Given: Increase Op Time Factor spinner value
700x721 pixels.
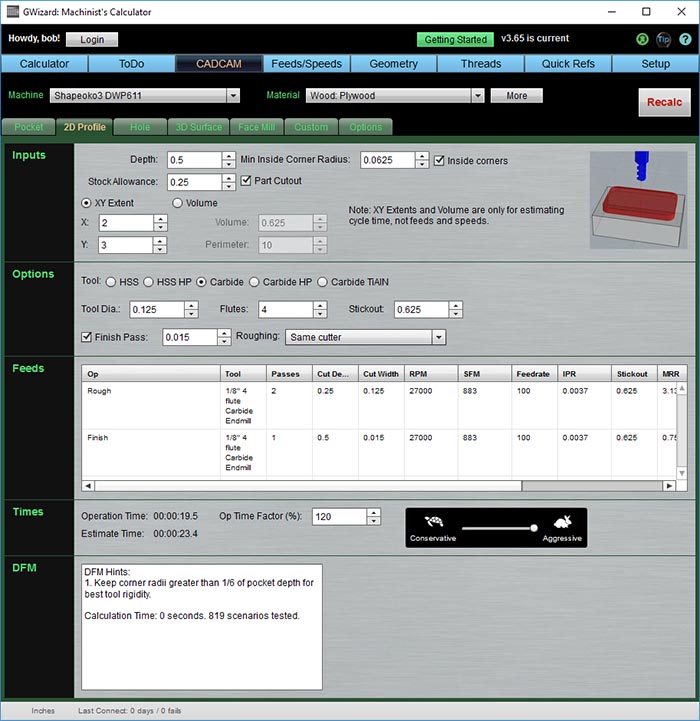Looking at the screenshot, I should coord(374,512).
